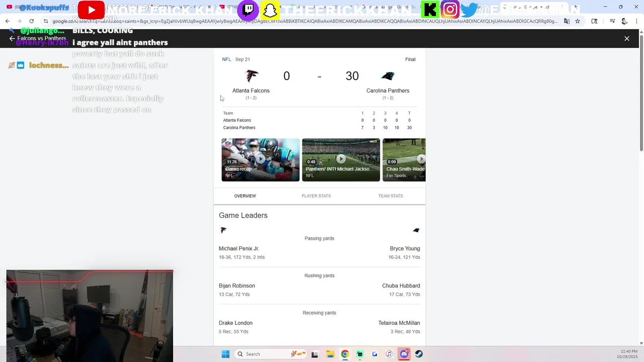Open Discord from the taskbar
Screen dimensions: 644x362
click(404, 354)
